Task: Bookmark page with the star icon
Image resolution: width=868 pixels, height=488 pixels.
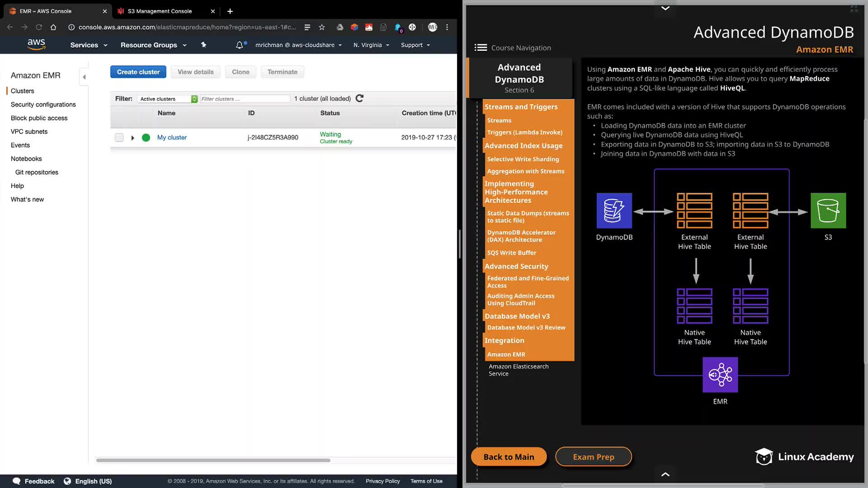Action: click(322, 27)
